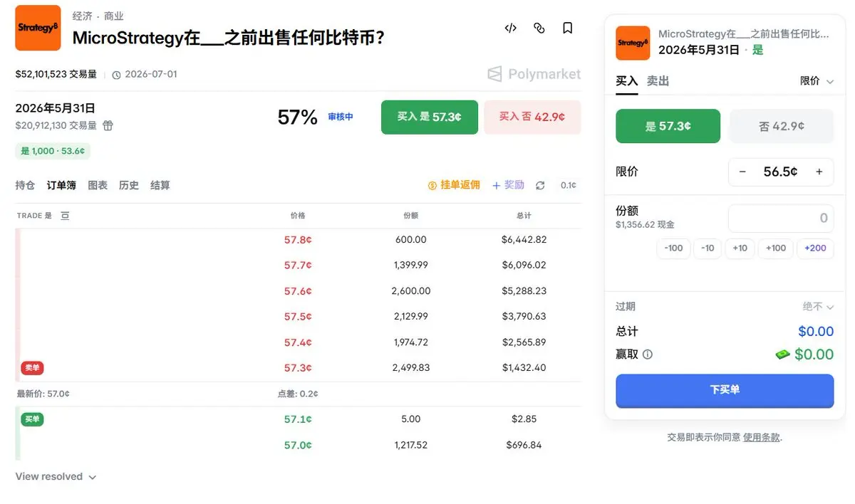Select the 是 57.3¢ outcome in order panel

coord(668,126)
